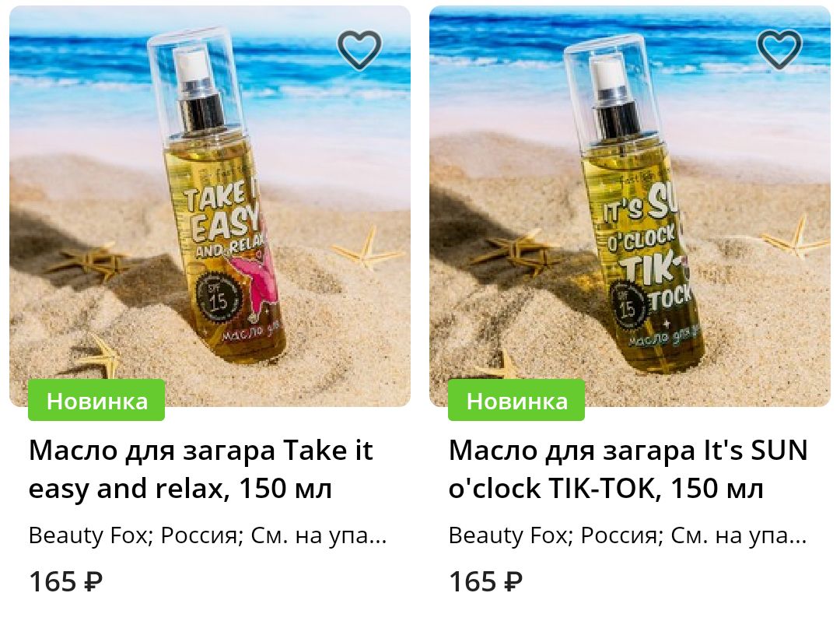Open Take it easy and relax product photo

(x=210, y=206)
